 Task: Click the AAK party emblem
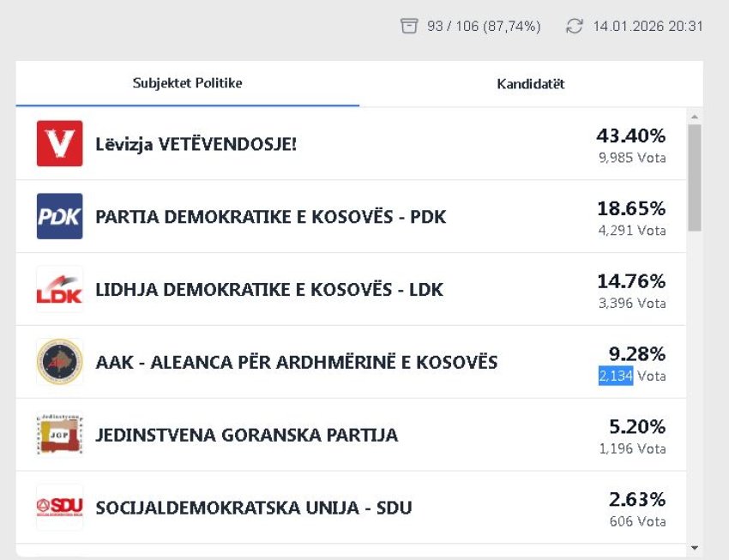click(x=59, y=362)
